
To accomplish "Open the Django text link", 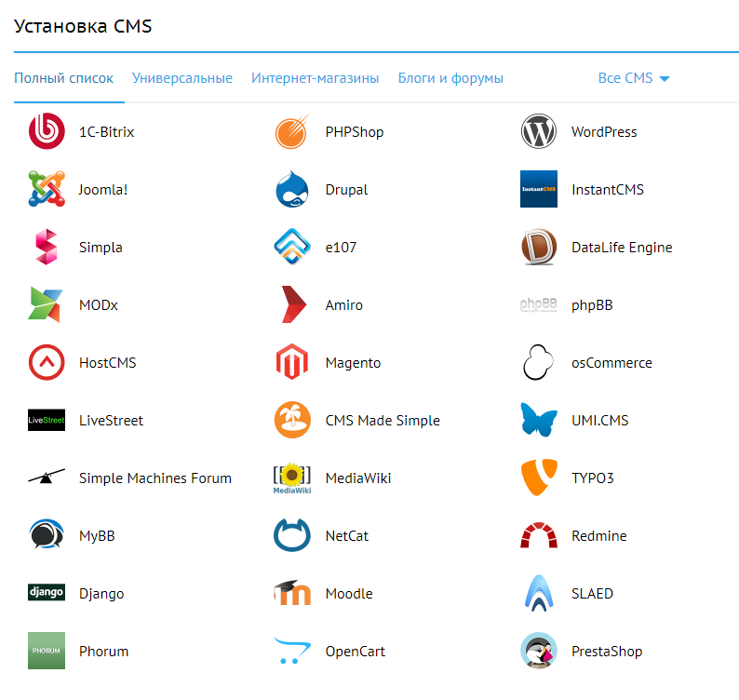I will point(101,594).
